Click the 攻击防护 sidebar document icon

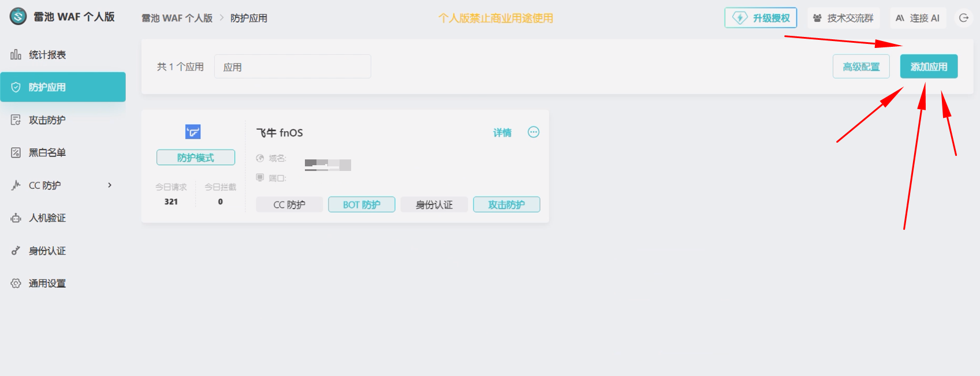click(x=16, y=120)
